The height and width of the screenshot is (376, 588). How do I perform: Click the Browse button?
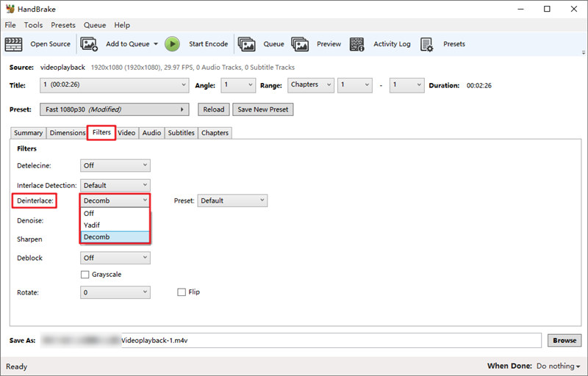(564, 341)
